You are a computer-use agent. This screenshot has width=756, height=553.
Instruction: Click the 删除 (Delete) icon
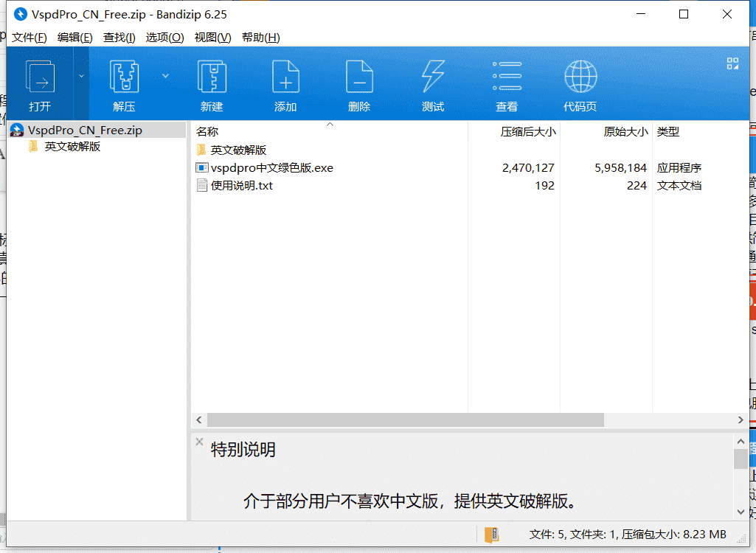tap(359, 76)
